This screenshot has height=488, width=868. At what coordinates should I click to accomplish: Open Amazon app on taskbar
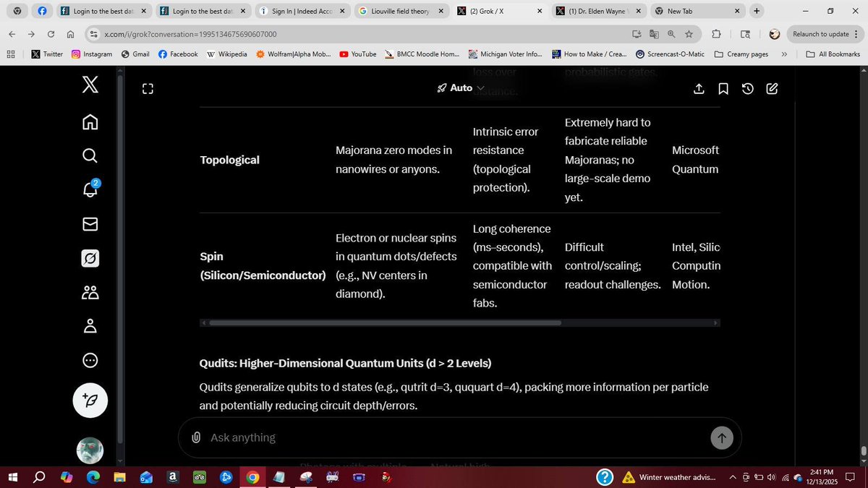[x=173, y=477]
